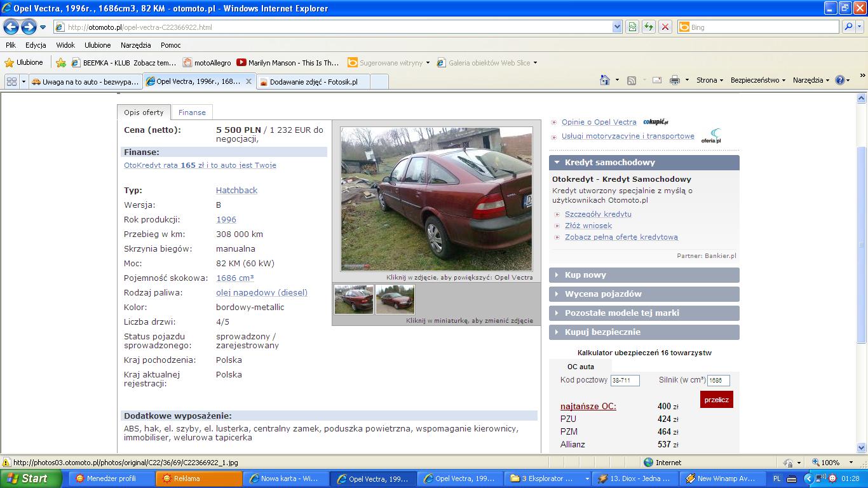Stop loading with the red X icon
This screenshot has height=488, width=868.
coord(665,27)
